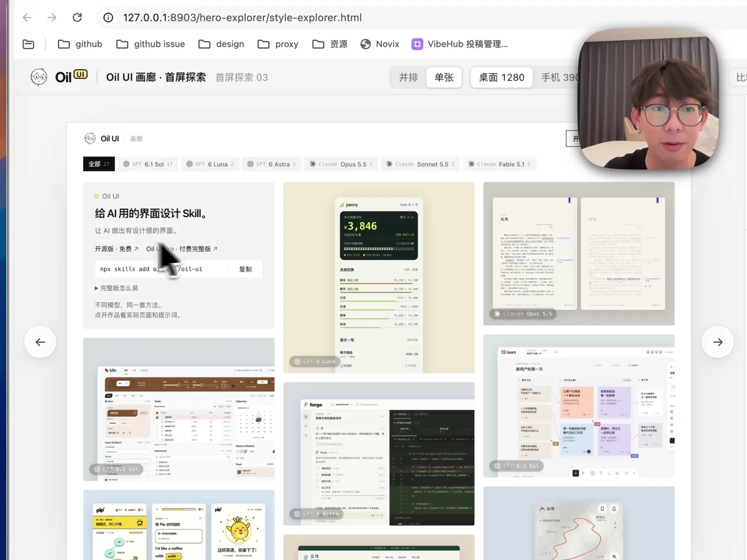The width and height of the screenshot is (747, 560).
Task: Filter by Claude Opus 5.5
Action: tap(341, 164)
